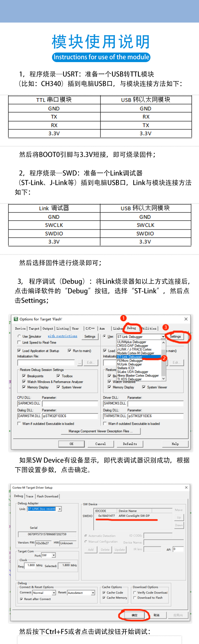Enable Limit Speed to Real-Time checkbox

(x=19, y=342)
